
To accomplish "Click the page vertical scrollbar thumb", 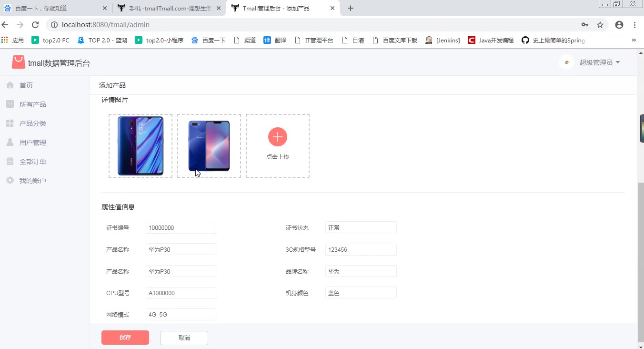I will (641, 262).
